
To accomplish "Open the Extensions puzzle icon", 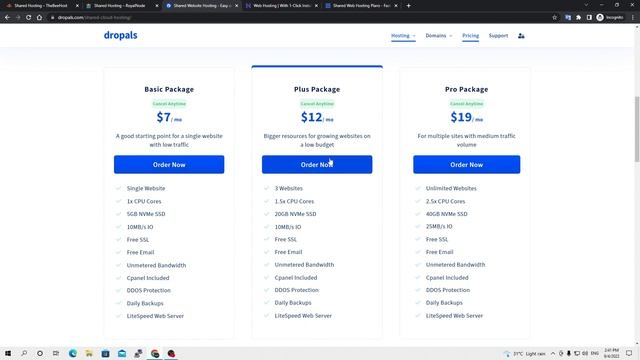I will point(578,18).
